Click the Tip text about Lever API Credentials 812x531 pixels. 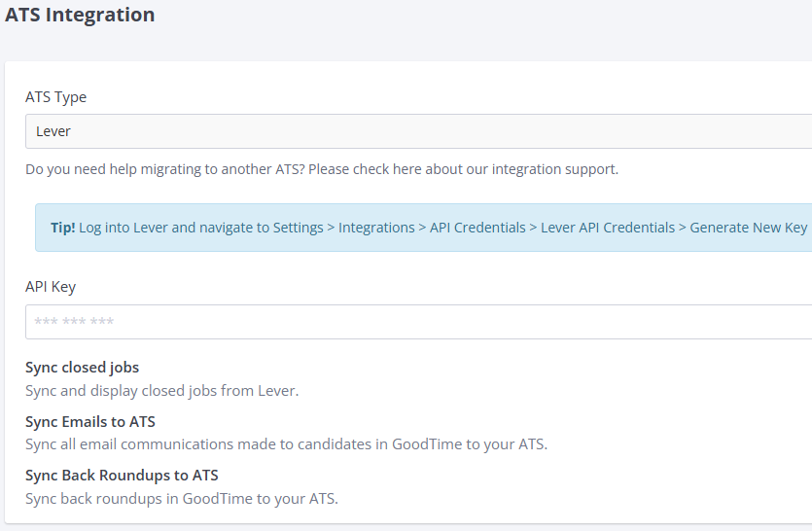tap(429, 228)
